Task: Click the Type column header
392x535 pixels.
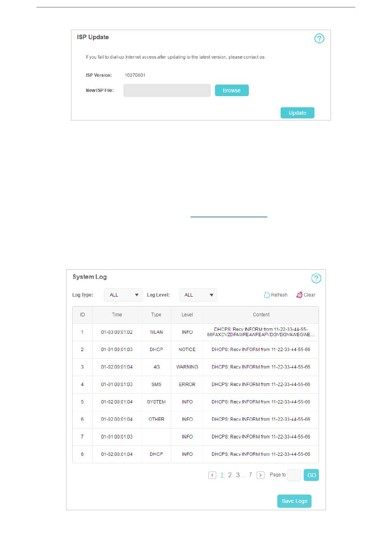Action: (x=156, y=315)
